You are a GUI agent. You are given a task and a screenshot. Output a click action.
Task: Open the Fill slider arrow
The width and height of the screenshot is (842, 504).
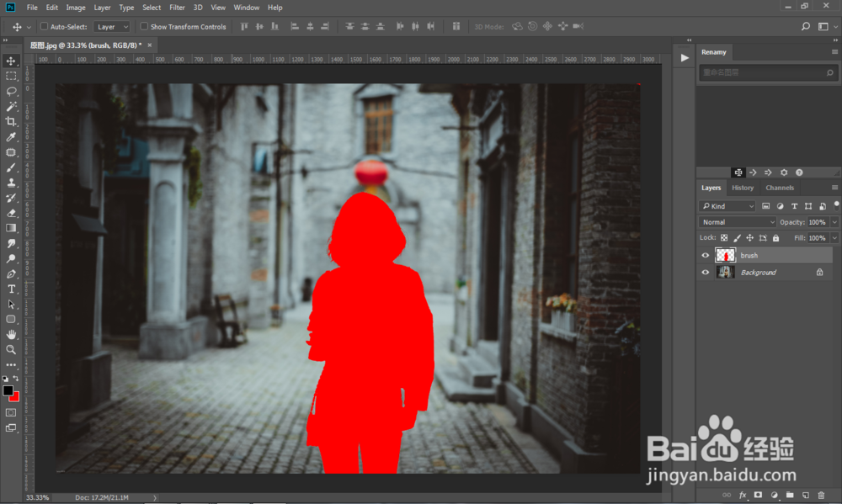point(834,238)
